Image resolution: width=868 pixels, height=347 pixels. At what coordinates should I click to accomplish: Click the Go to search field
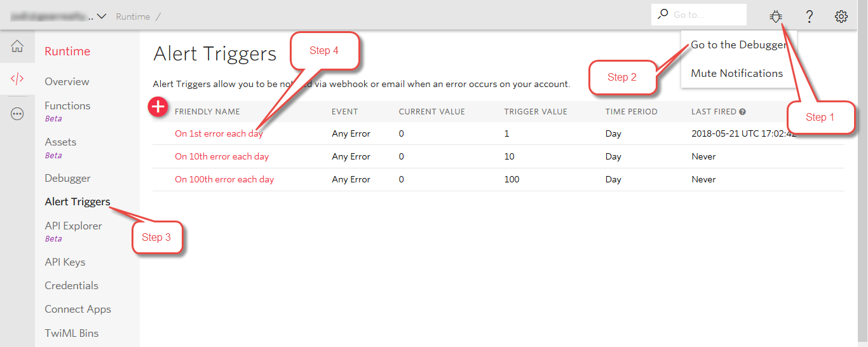coord(705,15)
